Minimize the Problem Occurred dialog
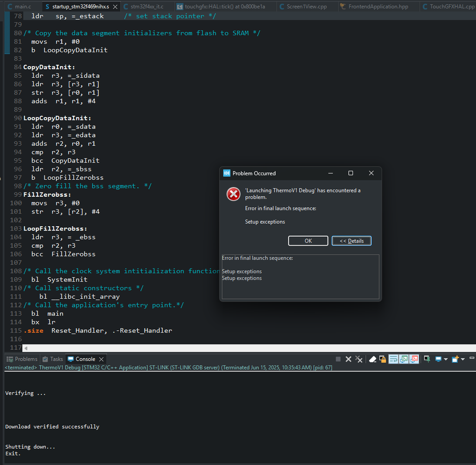The height and width of the screenshot is (465, 476). 331,173
